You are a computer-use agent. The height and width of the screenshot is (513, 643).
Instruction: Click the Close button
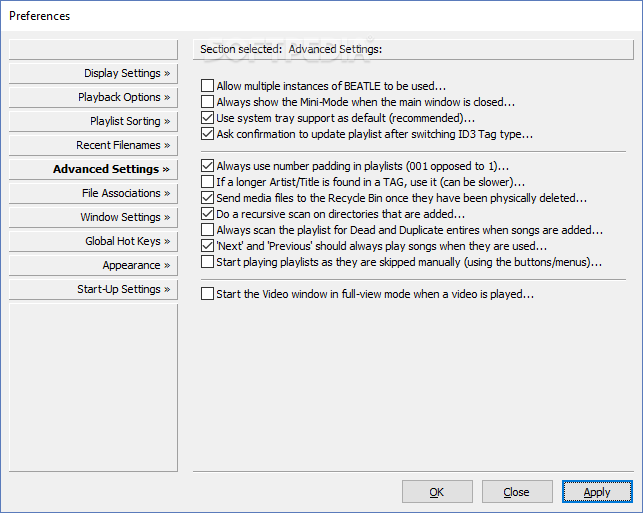point(517,492)
